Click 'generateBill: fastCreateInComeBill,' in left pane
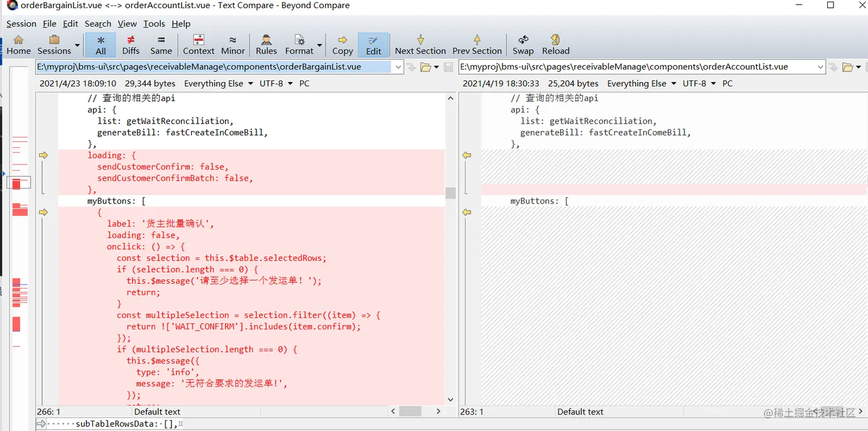This screenshot has height=431, width=868. point(183,132)
